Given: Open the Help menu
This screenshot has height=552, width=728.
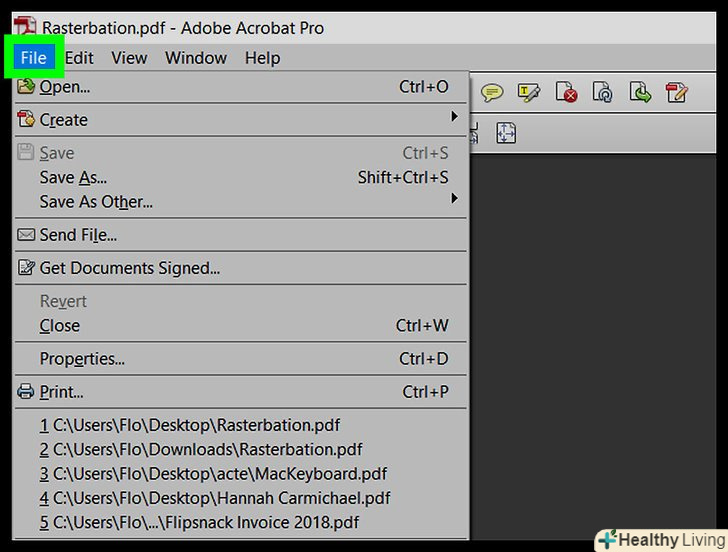Looking at the screenshot, I should click(262, 58).
